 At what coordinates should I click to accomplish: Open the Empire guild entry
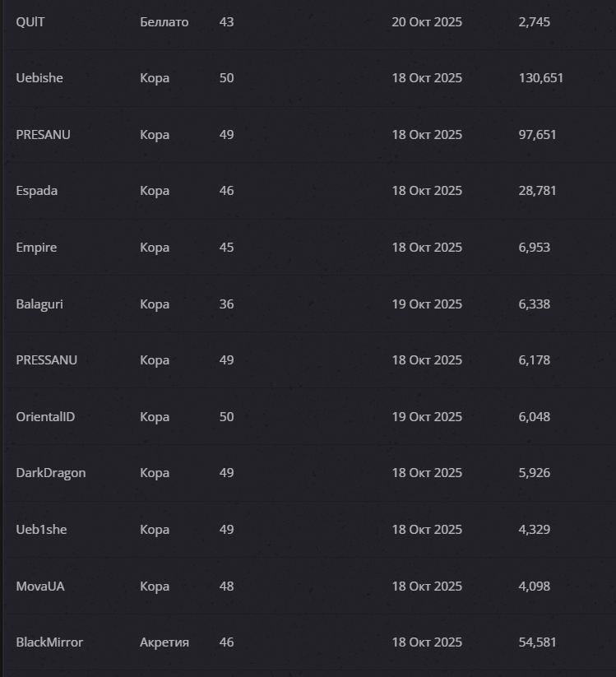click(x=36, y=248)
